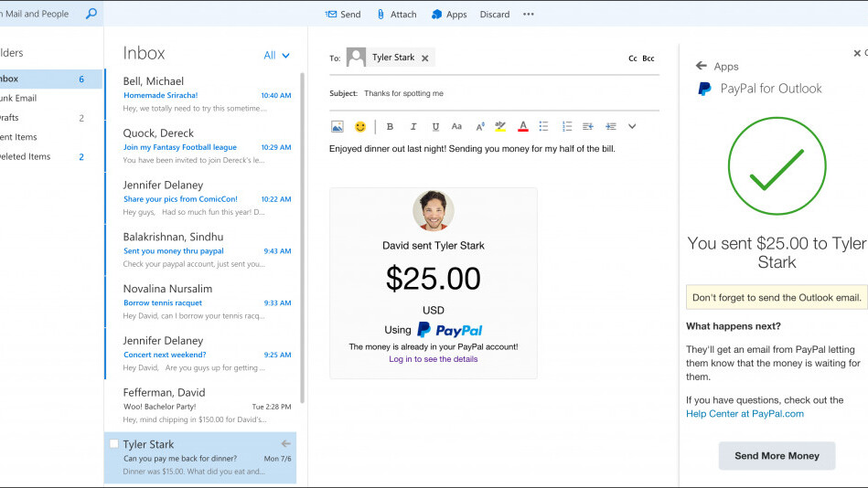
Task: Apply underline formatting
Action: pyautogui.click(x=435, y=126)
